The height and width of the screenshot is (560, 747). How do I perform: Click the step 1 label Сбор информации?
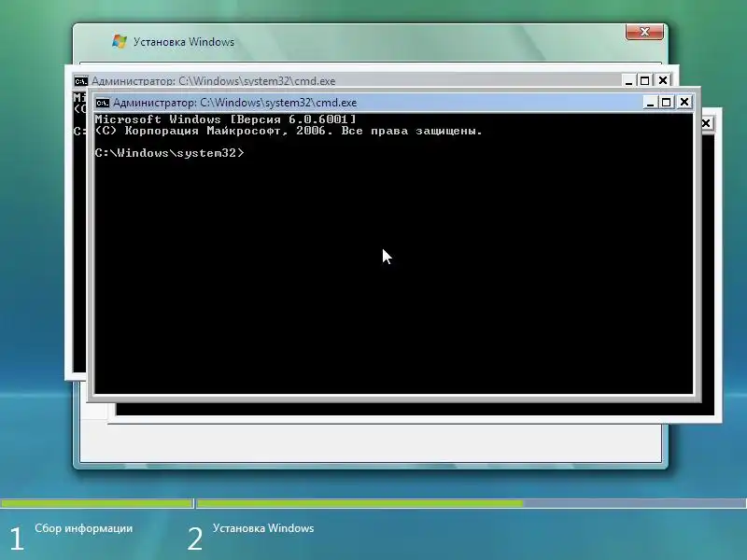pos(83,528)
